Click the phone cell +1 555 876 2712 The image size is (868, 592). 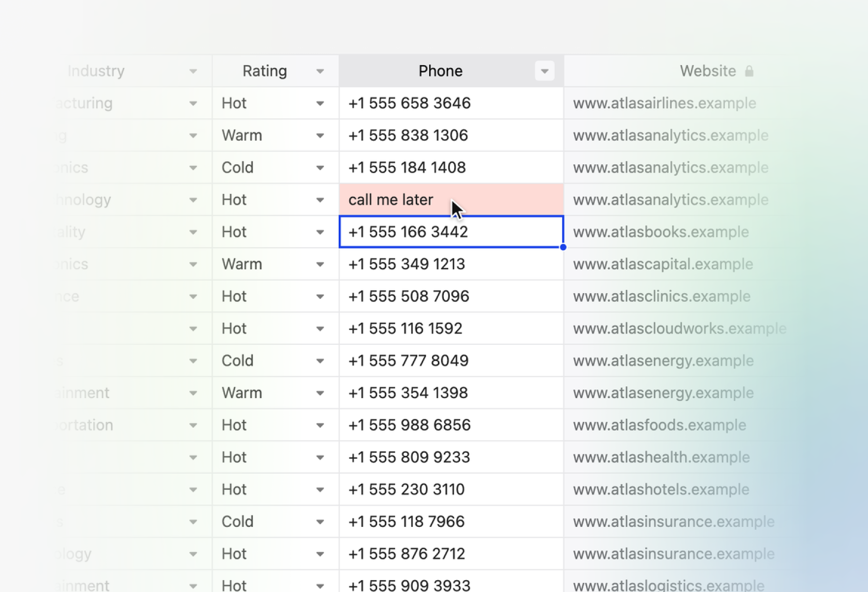pyautogui.click(x=451, y=554)
